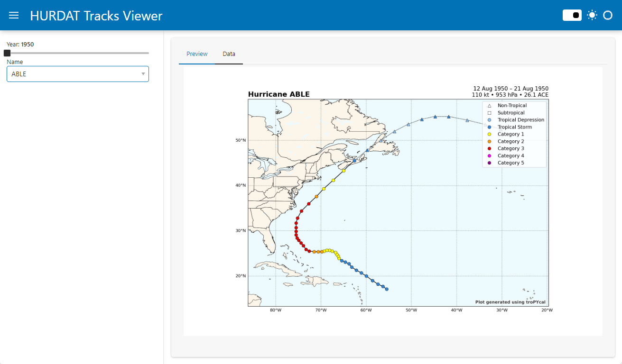
Task: Click the Year slider handle
Action: pos(7,53)
